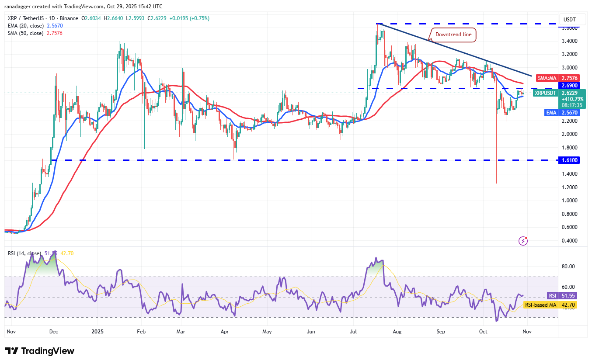The width and height of the screenshot is (592, 364).
Task: Click the 1.6100 blue support price label
Action: (568, 160)
